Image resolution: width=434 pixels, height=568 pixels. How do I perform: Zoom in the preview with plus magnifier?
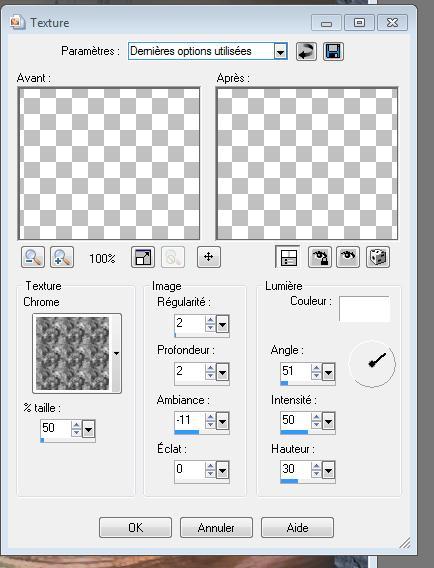point(62,257)
